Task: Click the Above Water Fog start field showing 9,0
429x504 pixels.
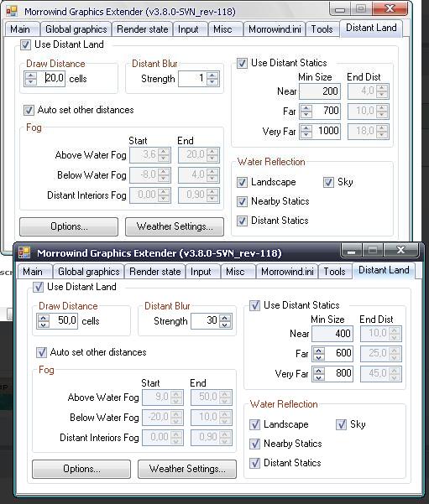Action: point(163,397)
